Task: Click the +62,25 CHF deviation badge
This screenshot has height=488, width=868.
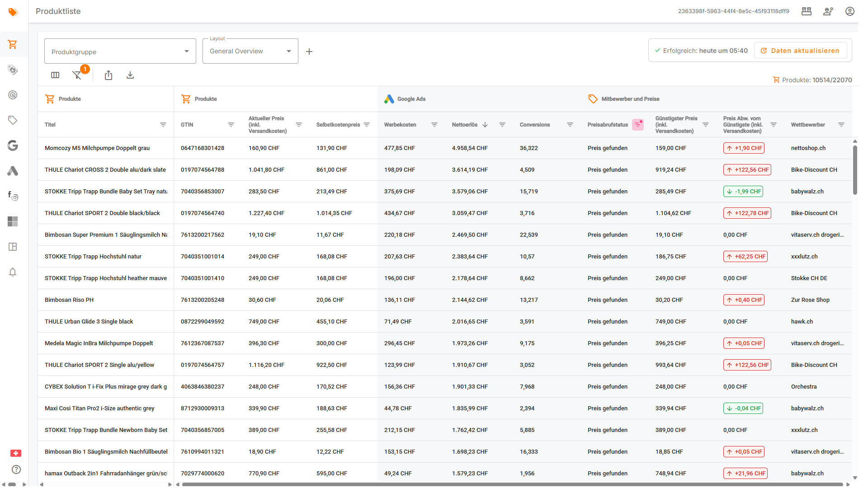Action: (x=745, y=257)
